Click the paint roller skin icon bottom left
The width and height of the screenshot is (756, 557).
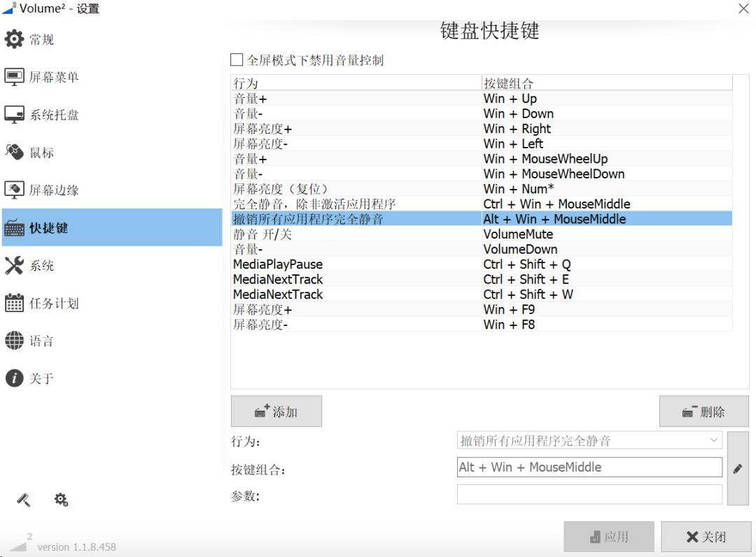[22, 499]
